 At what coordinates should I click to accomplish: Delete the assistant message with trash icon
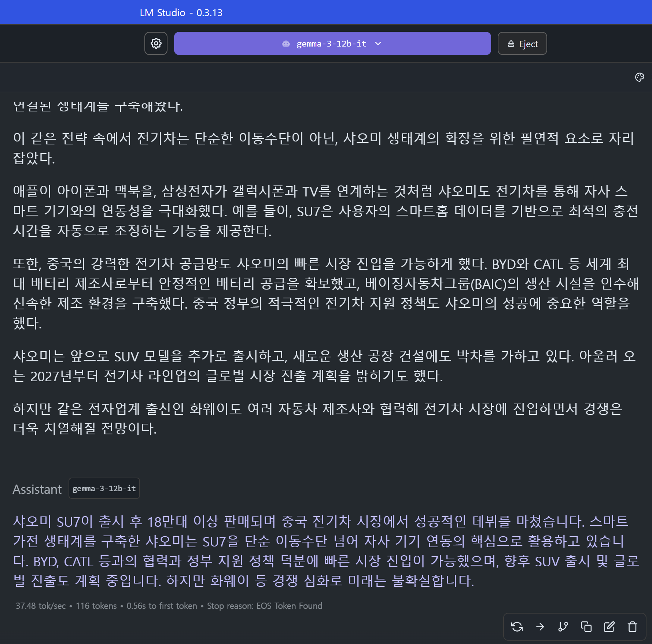(x=632, y=627)
